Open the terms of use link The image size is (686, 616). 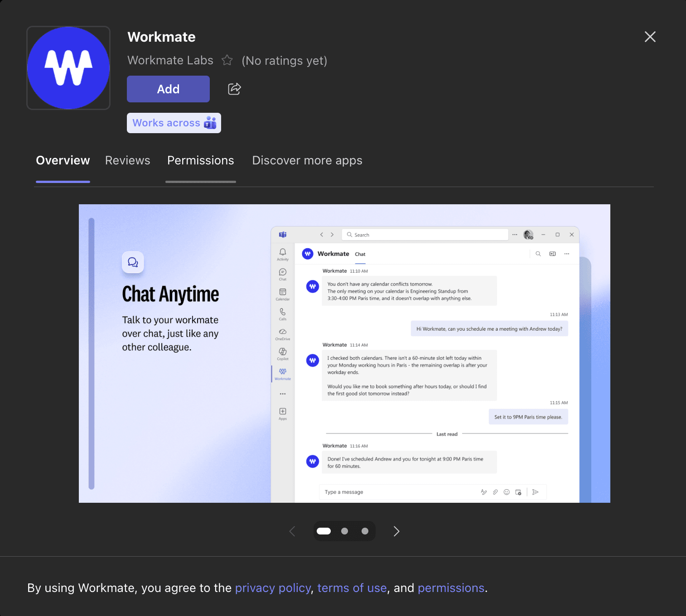tap(352, 588)
